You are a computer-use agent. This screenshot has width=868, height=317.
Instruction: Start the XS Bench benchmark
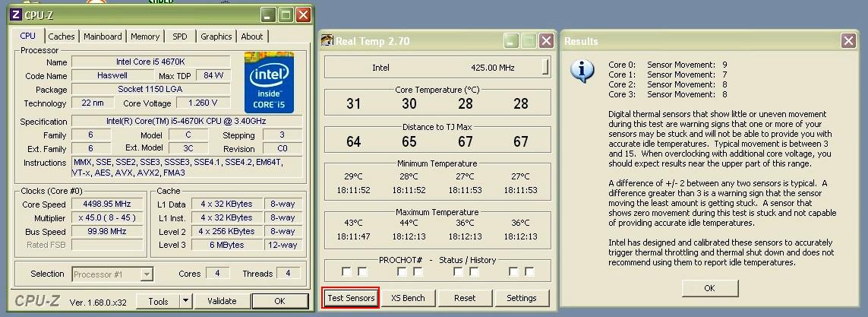tap(408, 298)
